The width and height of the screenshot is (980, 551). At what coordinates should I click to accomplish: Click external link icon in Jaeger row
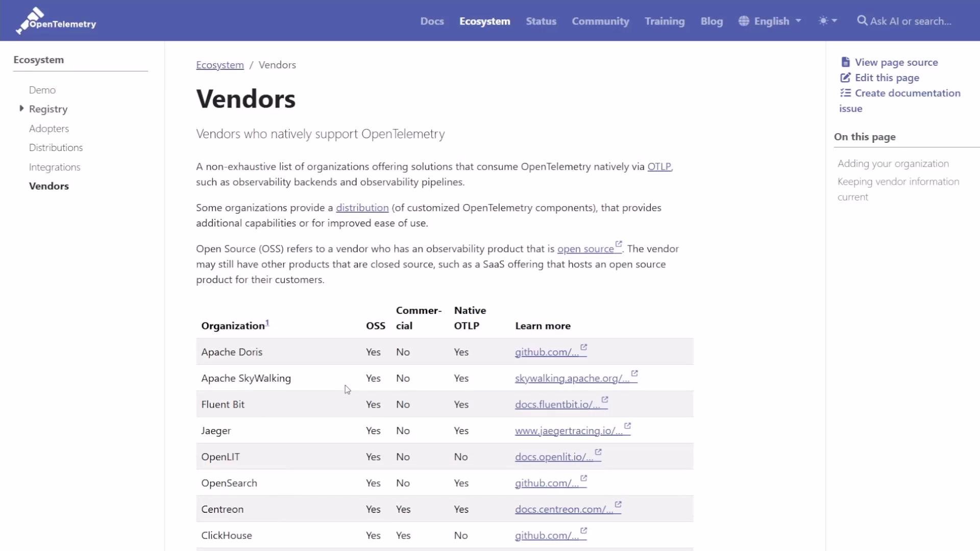pos(628,425)
